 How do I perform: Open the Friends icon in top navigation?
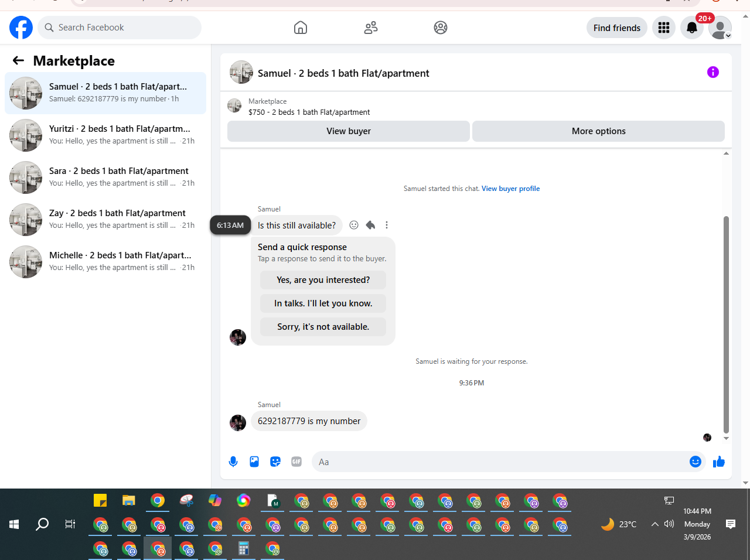[371, 28]
